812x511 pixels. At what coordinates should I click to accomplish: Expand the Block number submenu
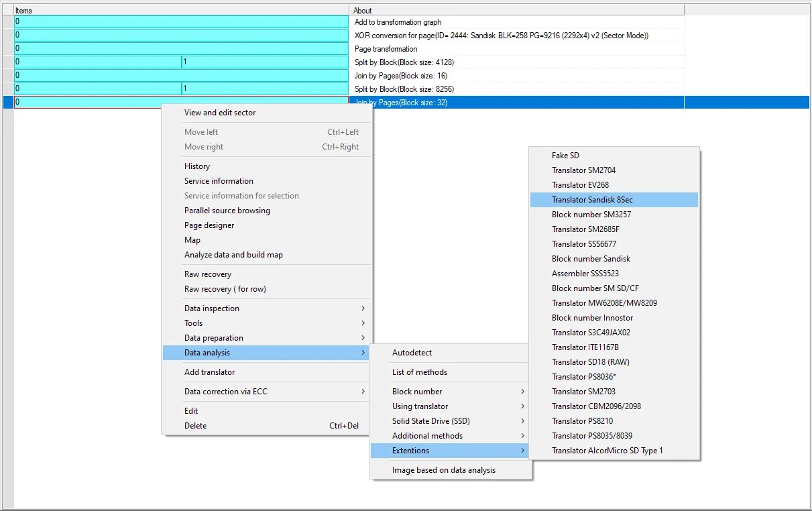coord(416,392)
